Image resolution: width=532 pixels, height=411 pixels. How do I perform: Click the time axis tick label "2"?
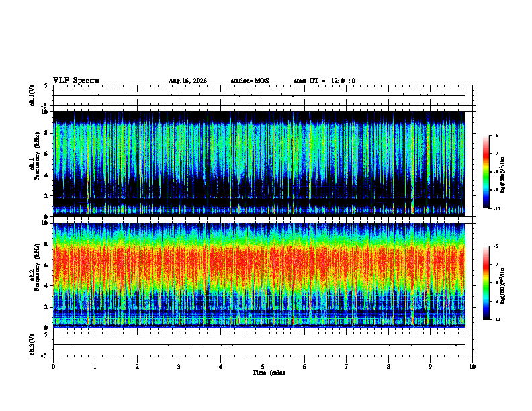coord(137,367)
